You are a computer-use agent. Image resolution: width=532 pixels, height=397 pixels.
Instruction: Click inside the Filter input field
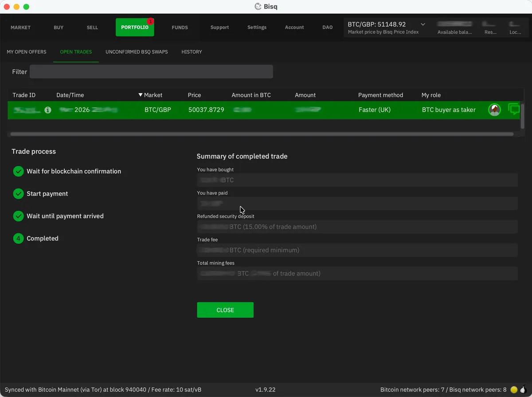(x=151, y=71)
